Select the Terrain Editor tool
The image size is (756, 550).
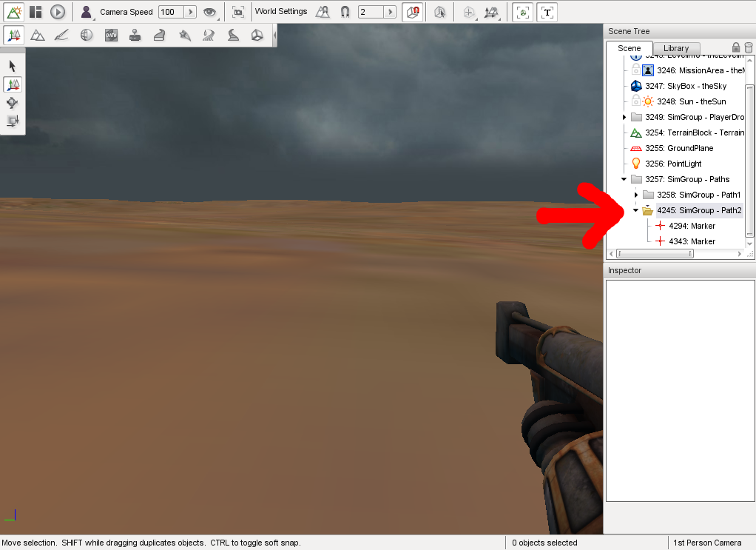coord(37,35)
